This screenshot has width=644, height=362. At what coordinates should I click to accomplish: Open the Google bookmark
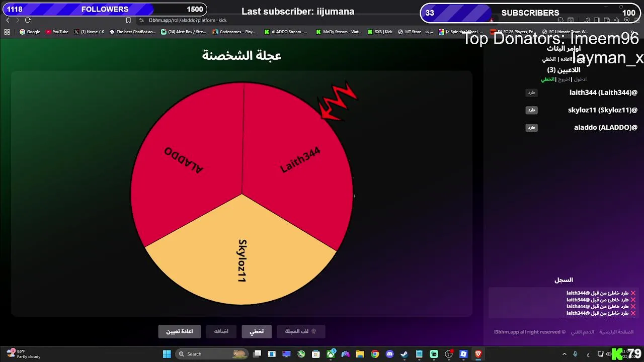(x=30, y=32)
